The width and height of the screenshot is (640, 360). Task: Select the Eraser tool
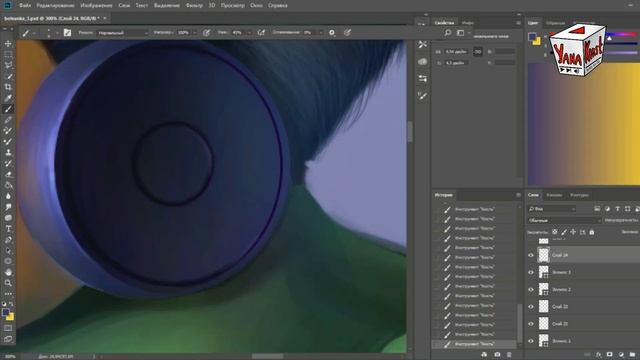click(8, 174)
